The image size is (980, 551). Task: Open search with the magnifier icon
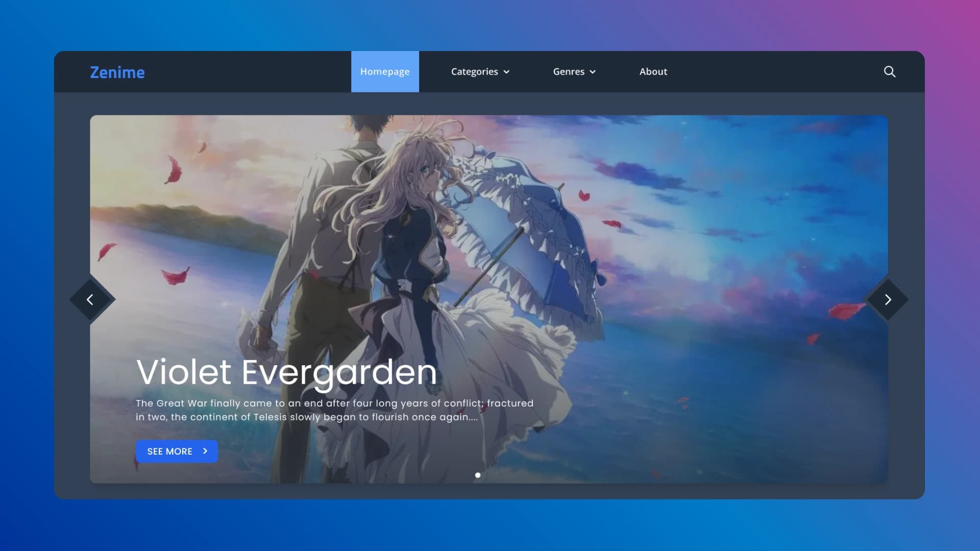(x=889, y=72)
